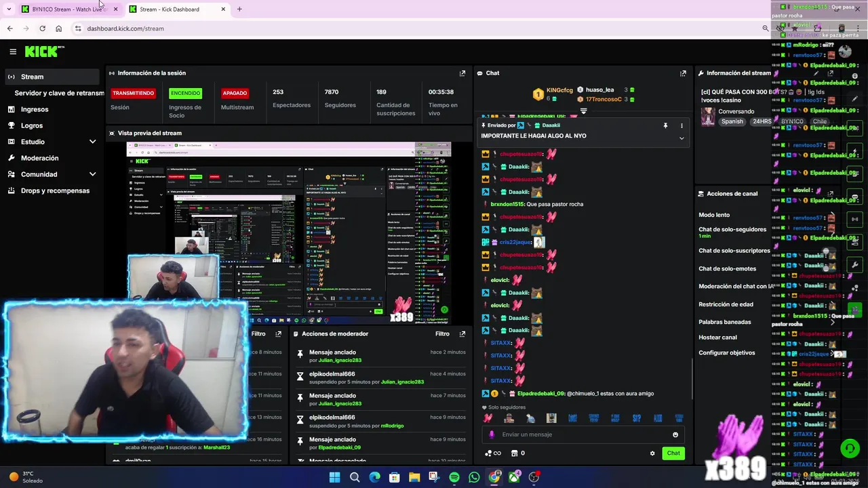868x488 pixels.
Task: Go back with browser back arrow
Action: click(9, 28)
